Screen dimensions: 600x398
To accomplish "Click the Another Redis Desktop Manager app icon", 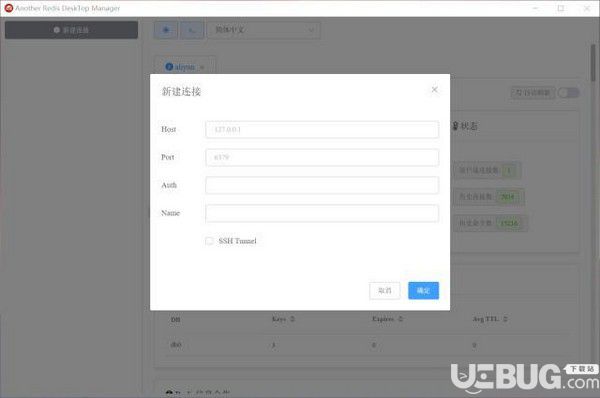I will 8,8.
